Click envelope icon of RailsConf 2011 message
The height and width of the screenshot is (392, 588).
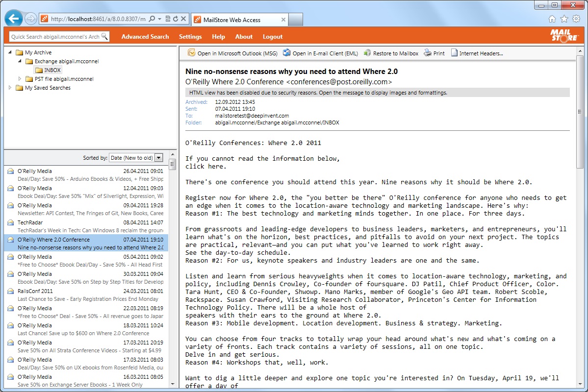[x=10, y=291]
